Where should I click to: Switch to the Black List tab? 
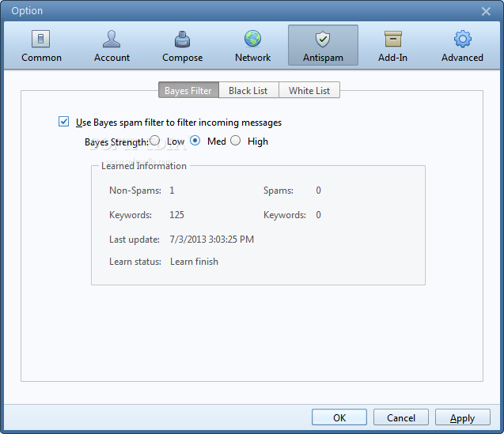pyautogui.click(x=248, y=90)
